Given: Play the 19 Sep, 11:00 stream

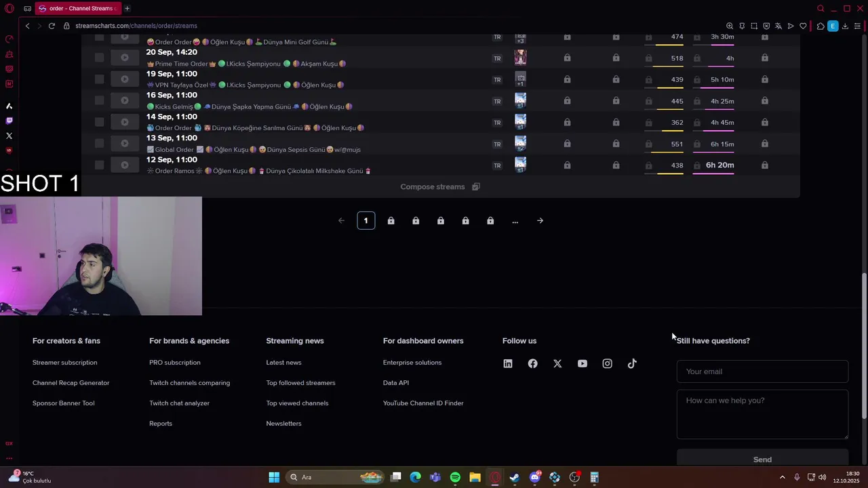Looking at the screenshot, I should 125,79.
